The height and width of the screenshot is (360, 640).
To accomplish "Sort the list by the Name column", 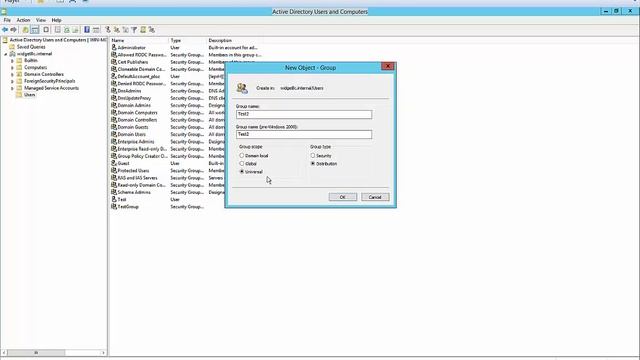I will pyautogui.click(x=139, y=40).
